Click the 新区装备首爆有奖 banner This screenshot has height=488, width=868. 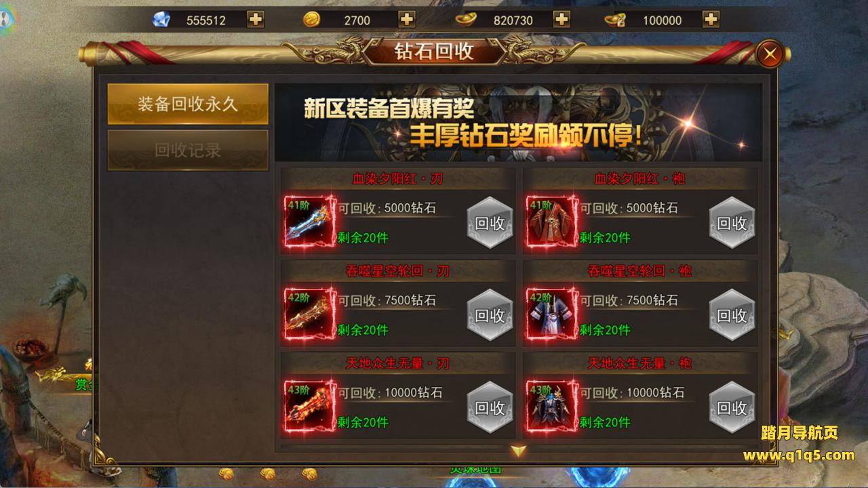(x=519, y=123)
